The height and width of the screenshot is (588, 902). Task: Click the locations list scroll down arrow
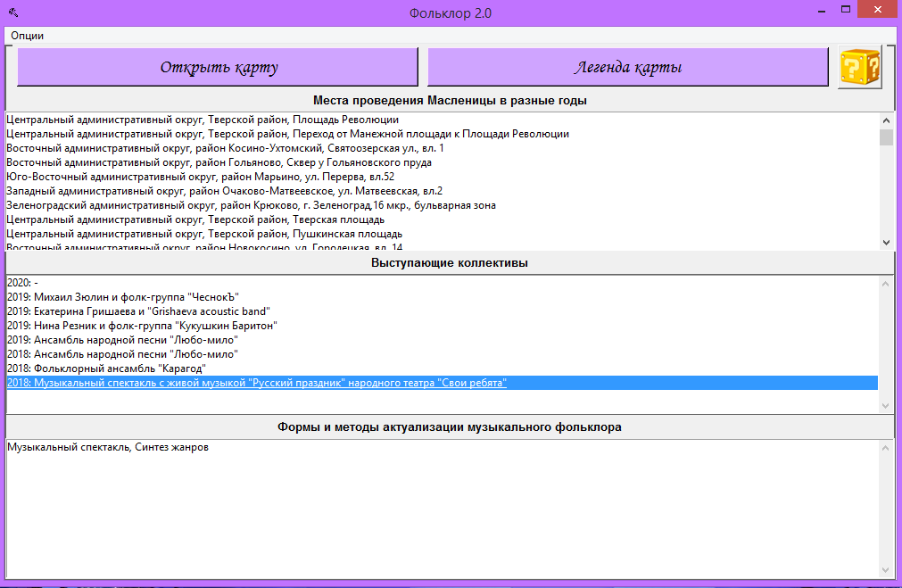tap(886, 243)
